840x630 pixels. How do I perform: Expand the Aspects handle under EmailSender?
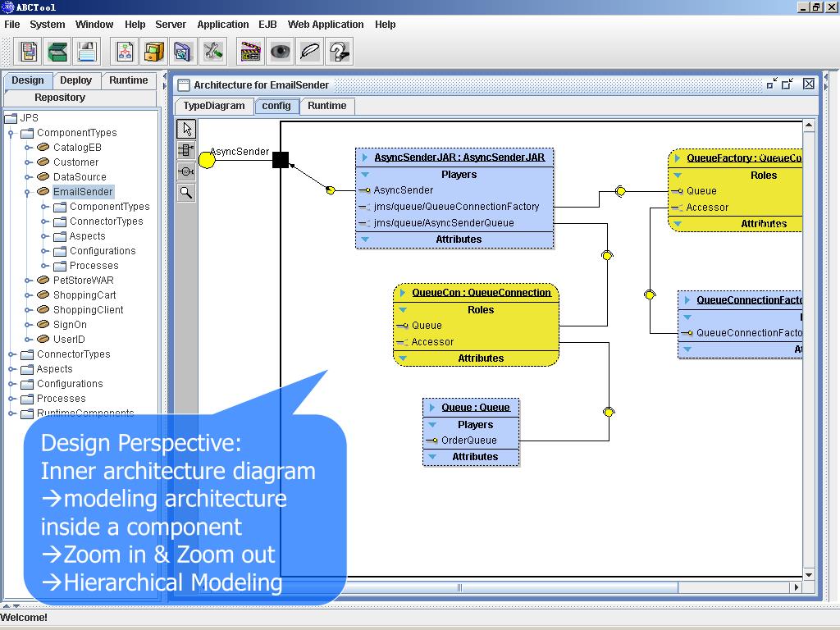44,236
